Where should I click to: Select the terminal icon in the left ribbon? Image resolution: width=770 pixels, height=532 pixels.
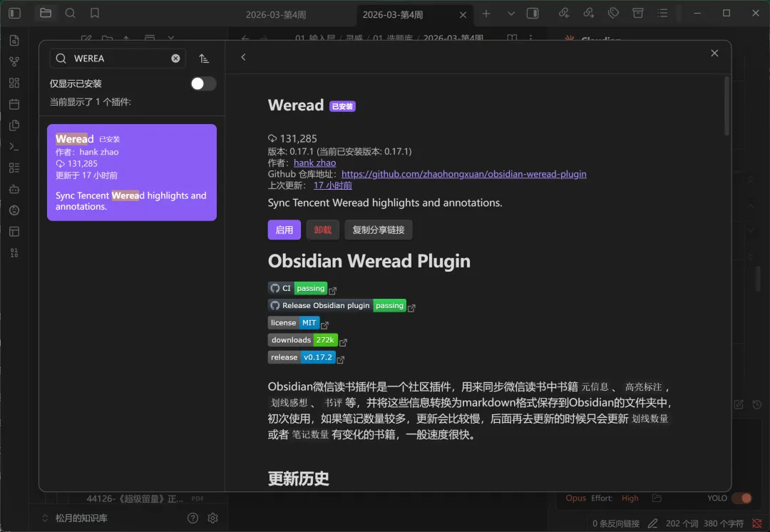point(14,146)
